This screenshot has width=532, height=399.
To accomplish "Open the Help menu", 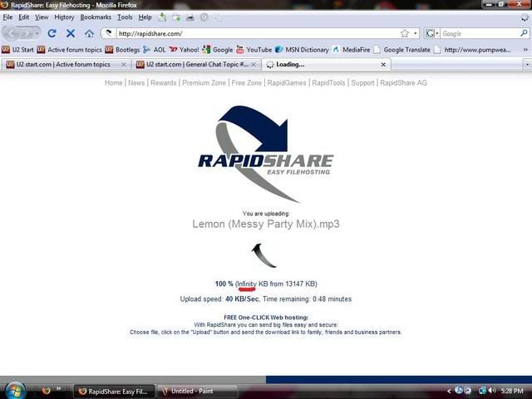I will [x=145, y=17].
